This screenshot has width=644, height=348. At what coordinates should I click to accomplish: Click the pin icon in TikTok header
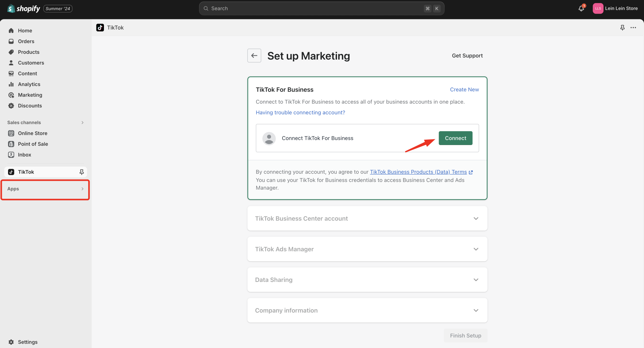(622, 28)
